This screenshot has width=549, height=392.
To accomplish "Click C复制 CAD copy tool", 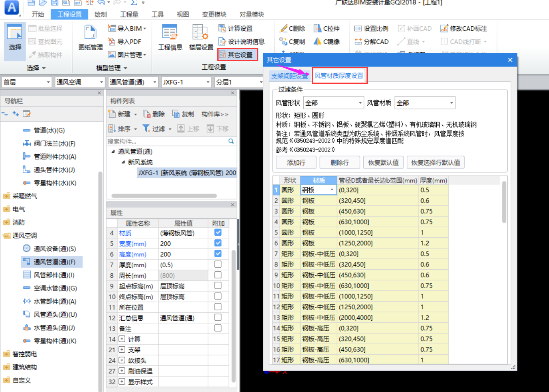I will tap(292, 41).
